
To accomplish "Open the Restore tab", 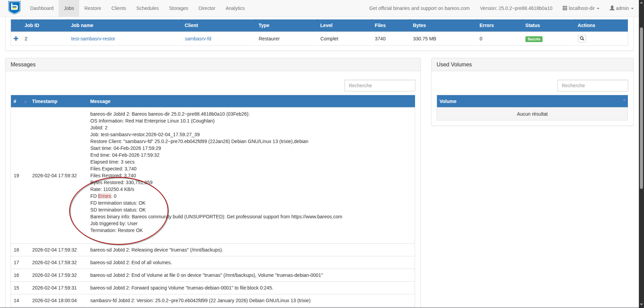I will [x=93, y=8].
